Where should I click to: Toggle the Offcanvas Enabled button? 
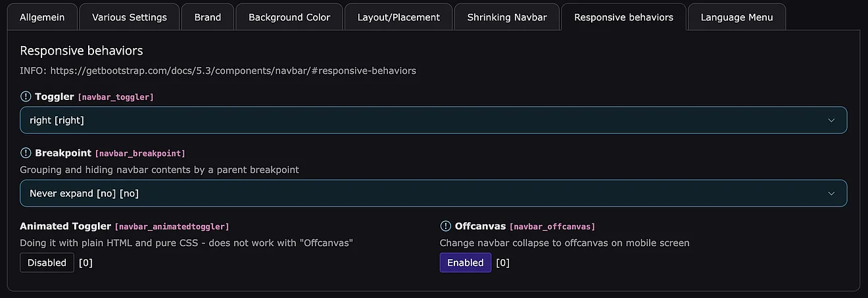click(x=465, y=262)
